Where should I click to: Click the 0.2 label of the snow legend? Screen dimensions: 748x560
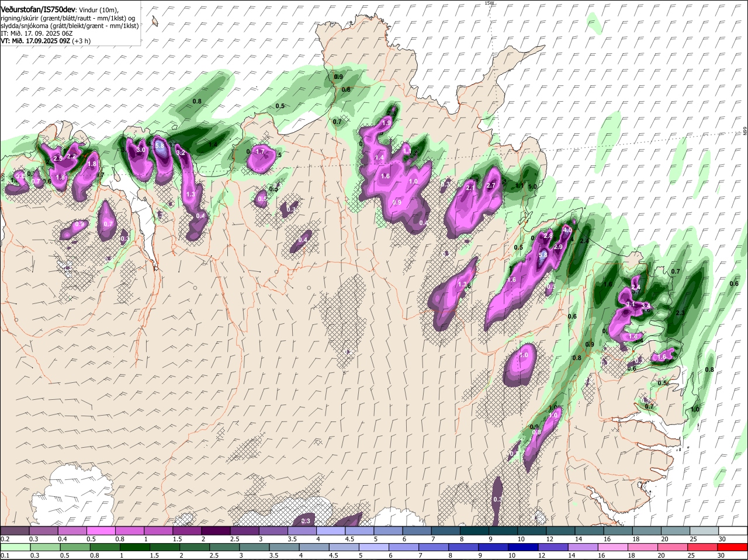click(x=5, y=539)
